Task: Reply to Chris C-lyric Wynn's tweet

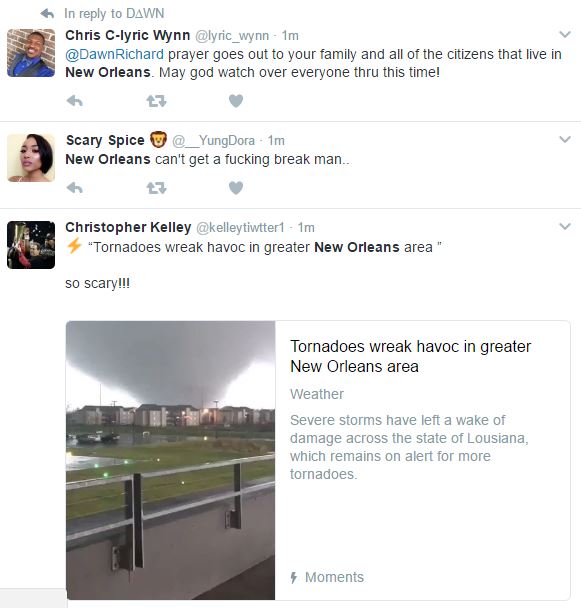Action: (x=74, y=101)
